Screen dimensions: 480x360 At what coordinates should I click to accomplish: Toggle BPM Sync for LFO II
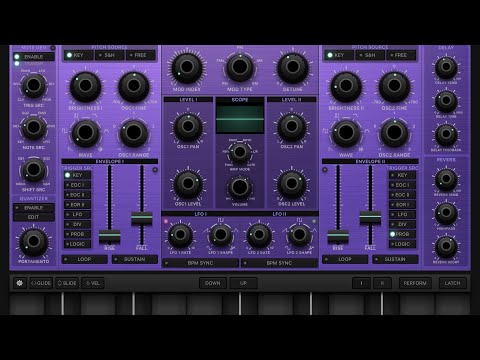pyautogui.click(x=279, y=263)
